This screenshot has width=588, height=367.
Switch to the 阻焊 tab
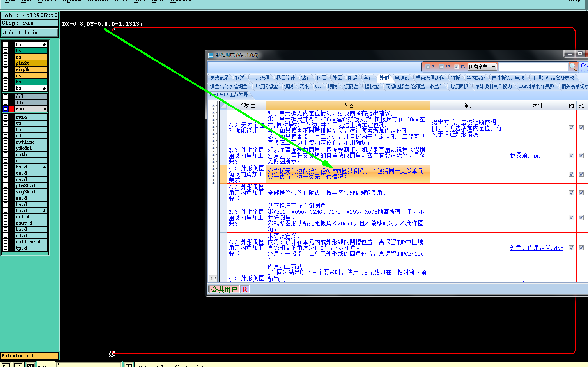click(352, 78)
